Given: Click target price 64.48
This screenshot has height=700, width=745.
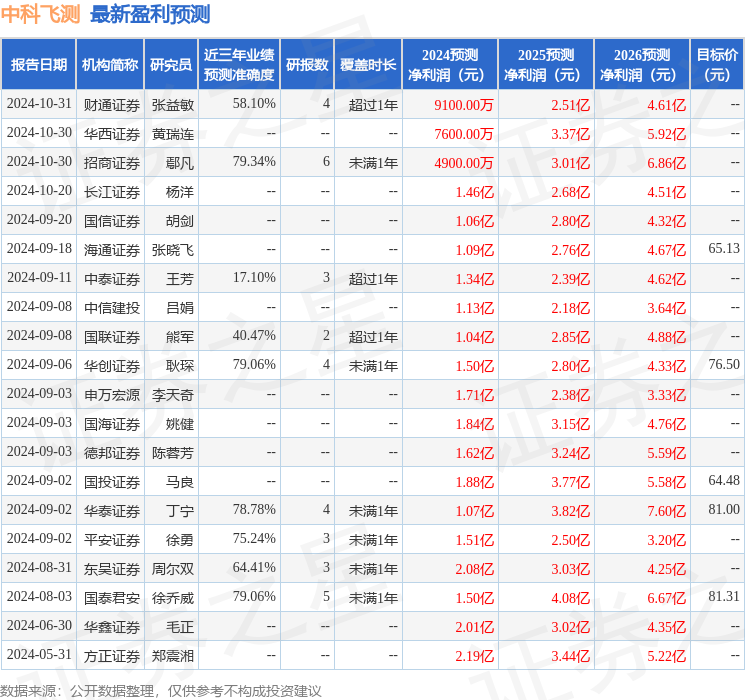Looking at the screenshot, I should [x=724, y=480].
